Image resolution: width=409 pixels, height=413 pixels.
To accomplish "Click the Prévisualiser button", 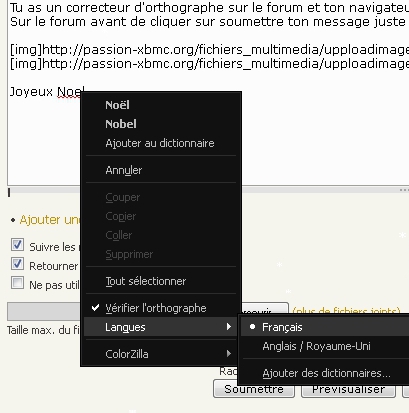I will [x=348, y=389].
